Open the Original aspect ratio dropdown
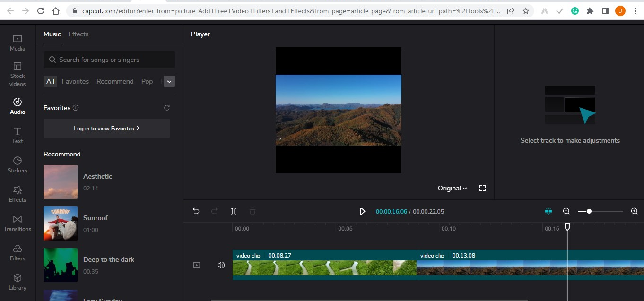Image resolution: width=644 pixels, height=301 pixels. coord(452,188)
